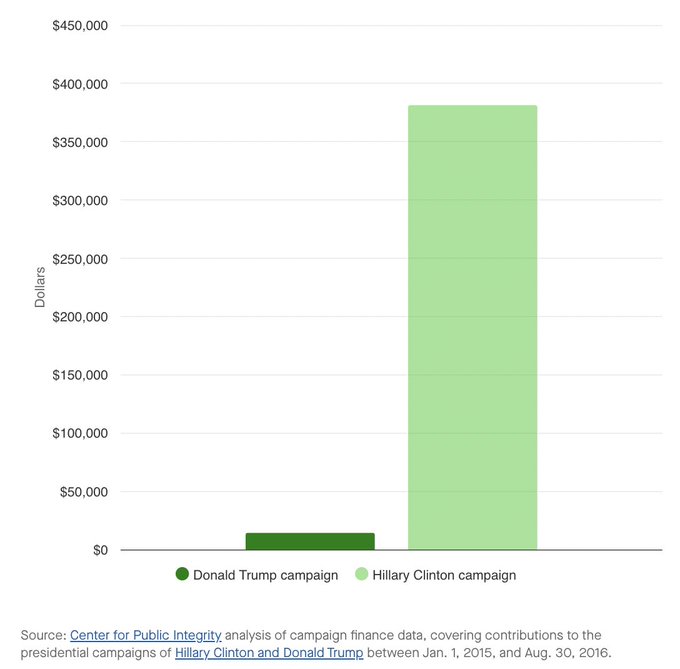Click the Dollars y-axis title

pos(41,287)
